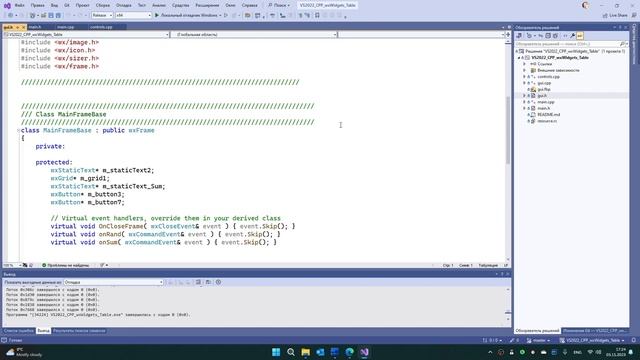
Task: Open Output source dropdown showing Отладка
Action: pyautogui.click(x=113, y=282)
